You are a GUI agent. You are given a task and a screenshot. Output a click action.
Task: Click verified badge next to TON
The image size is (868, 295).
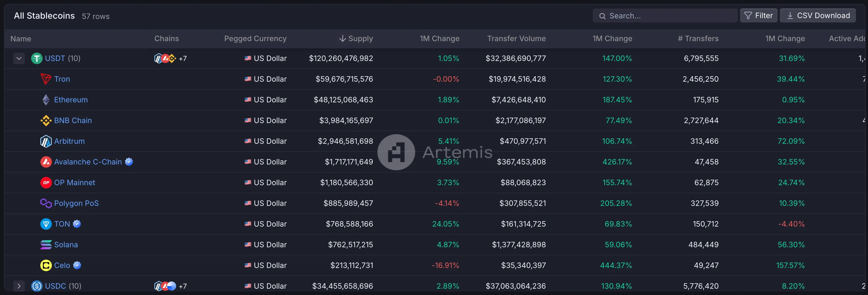point(77,224)
